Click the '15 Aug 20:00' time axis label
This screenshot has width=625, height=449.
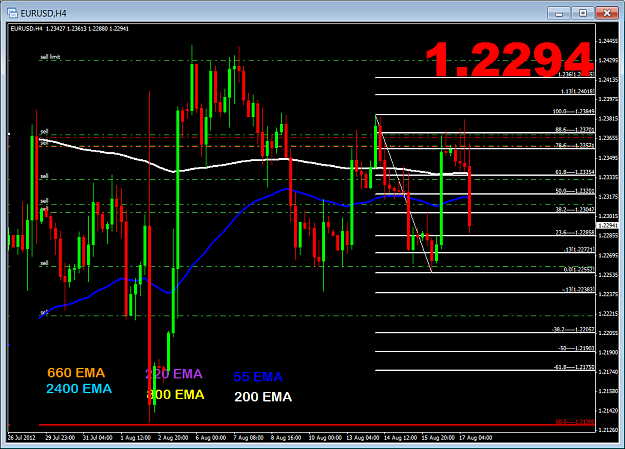click(438, 438)
